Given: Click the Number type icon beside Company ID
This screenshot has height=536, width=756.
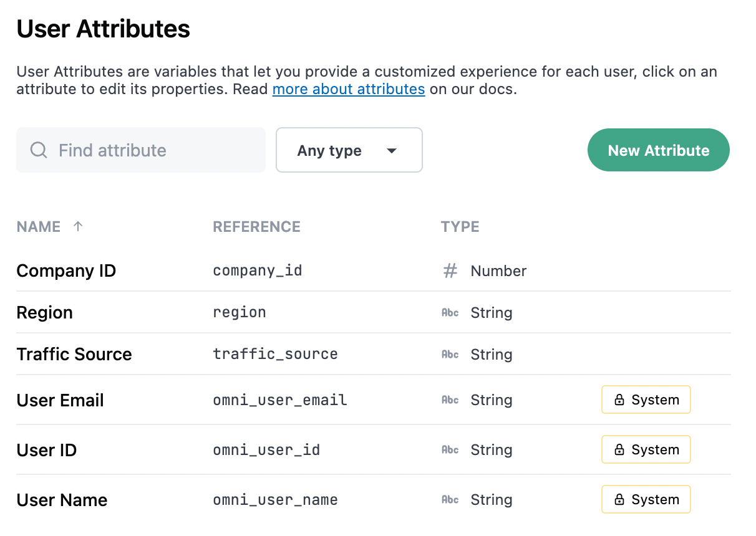Looking at the screenshot, I should [x=450, y=270].
